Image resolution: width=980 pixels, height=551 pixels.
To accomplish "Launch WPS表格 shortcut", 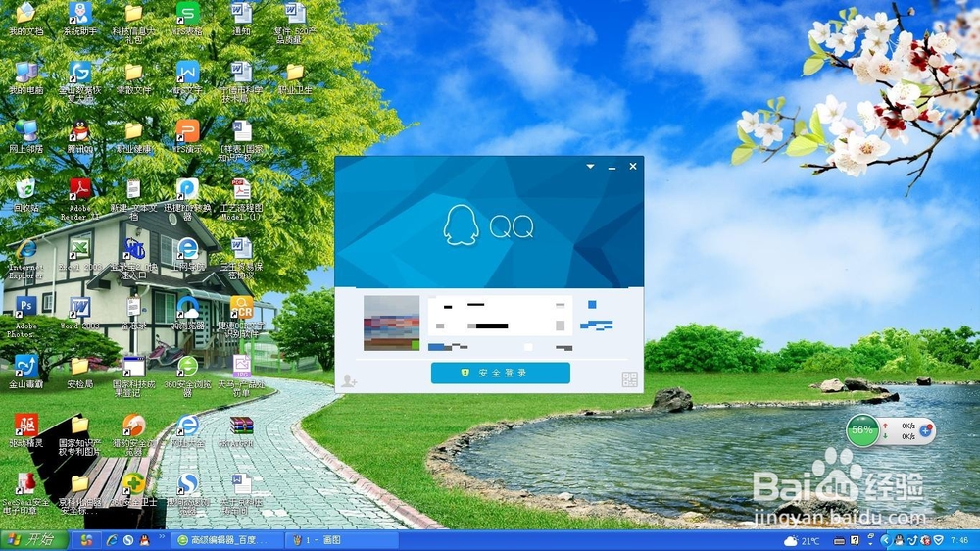I will (x=187, y=19).
